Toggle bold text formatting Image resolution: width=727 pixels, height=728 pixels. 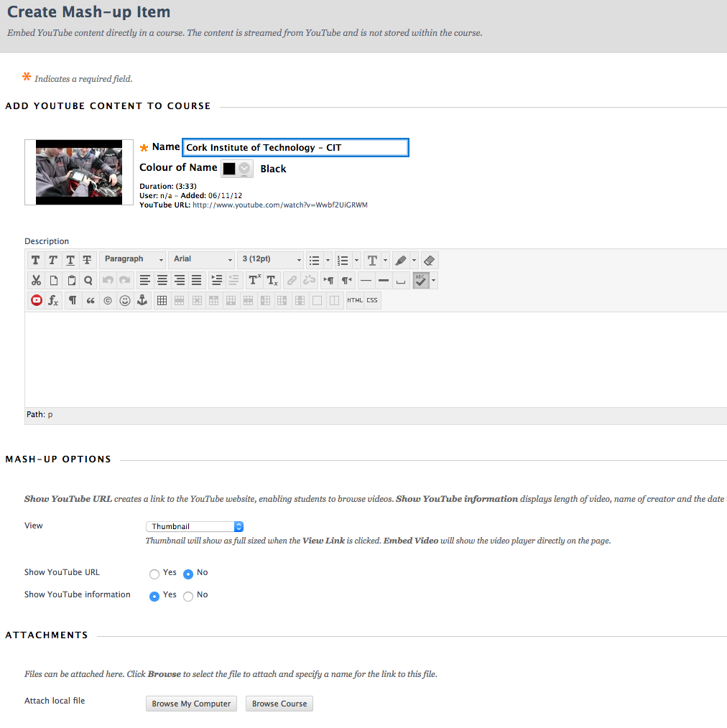(36, 261)
